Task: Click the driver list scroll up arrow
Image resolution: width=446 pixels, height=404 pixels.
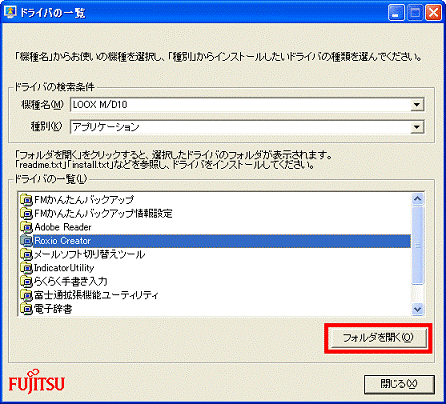Action: click(417, 199)
